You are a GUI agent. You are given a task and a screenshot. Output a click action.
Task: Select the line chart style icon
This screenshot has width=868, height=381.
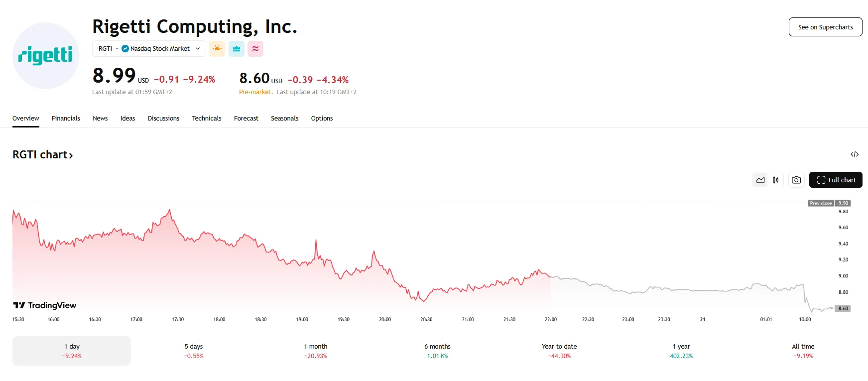pyautogui.click(x=760, y=180)
